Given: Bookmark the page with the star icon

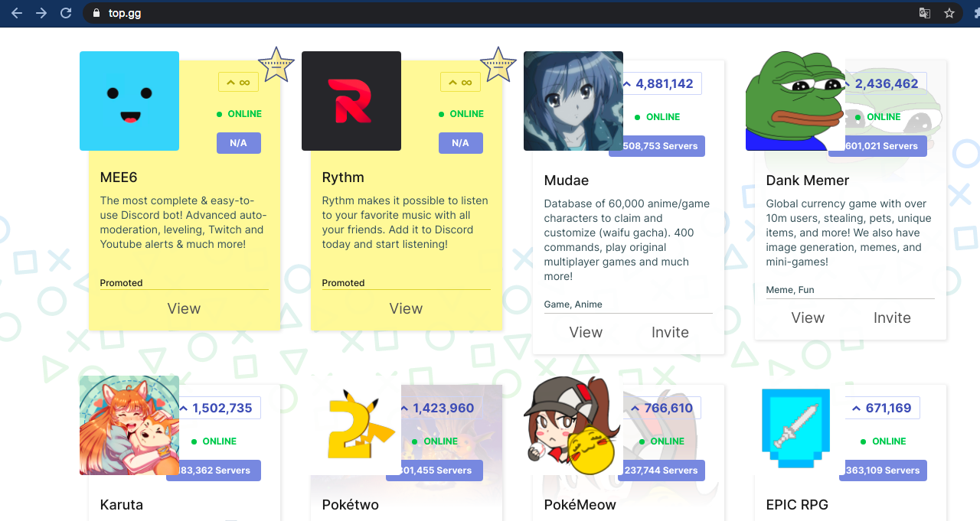Looking at the screenshot, I should click(949, 13).
